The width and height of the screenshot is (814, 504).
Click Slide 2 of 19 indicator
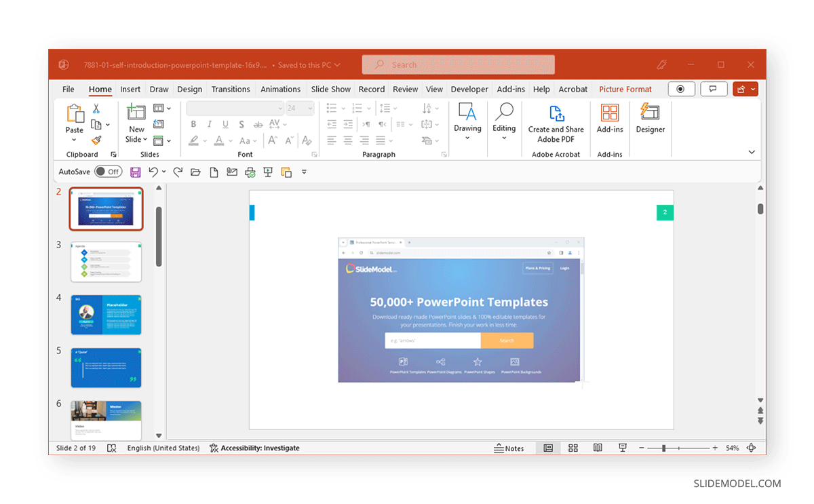click(x=76, y=448)
